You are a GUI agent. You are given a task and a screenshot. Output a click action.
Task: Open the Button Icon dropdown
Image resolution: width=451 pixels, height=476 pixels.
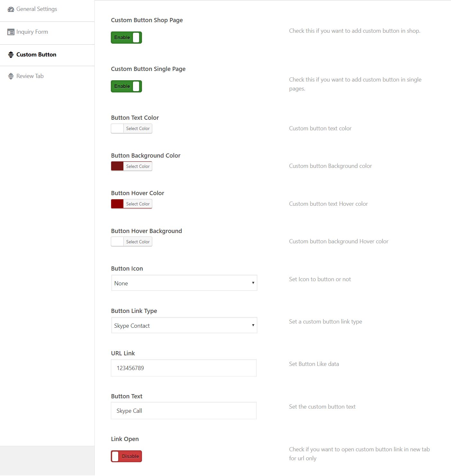(x=184, y=283)
